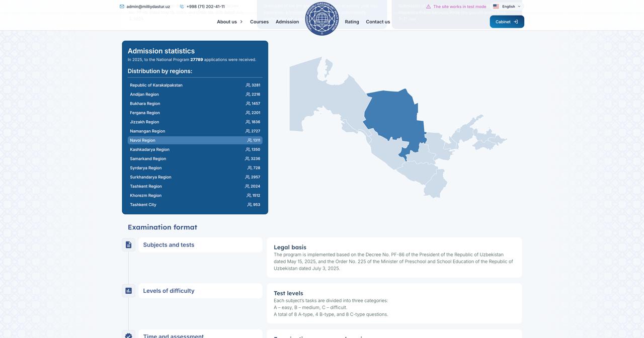Click the Levels of difficulty chart icon
This screenshot has height=338, width=644.
pyautogui.click(x=128, y=291)
